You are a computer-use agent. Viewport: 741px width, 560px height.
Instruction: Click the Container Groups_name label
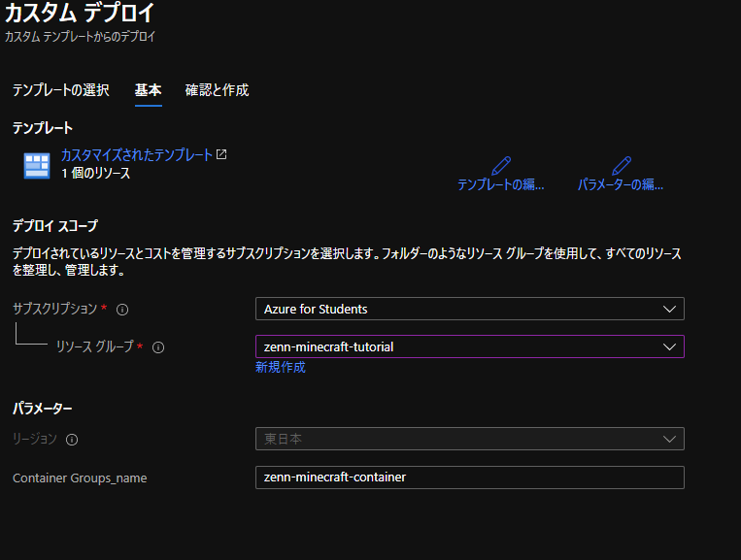pyautogui.click(x=80, y=478)
